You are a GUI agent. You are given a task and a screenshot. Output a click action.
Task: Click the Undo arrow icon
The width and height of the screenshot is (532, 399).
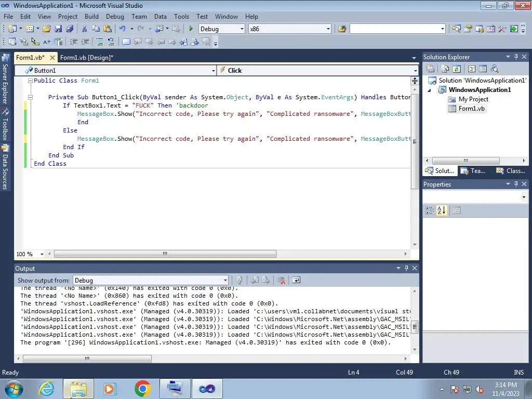pyautogui.click(x=123, y=29)
